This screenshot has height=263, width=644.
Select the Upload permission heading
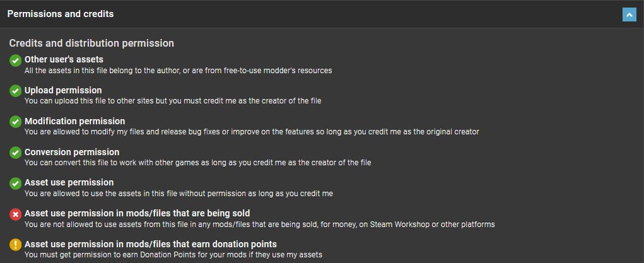coord(63,90)
